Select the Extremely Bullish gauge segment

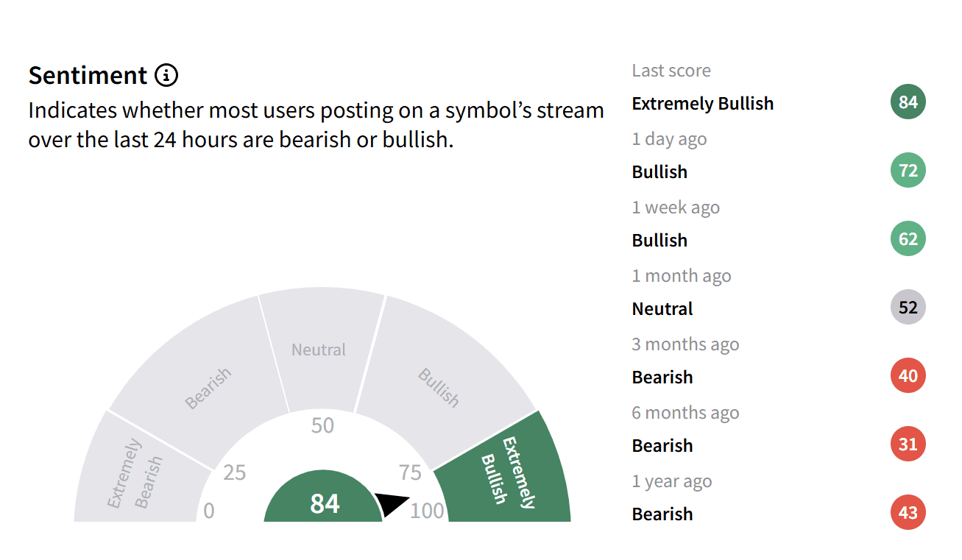click(508, 471)
